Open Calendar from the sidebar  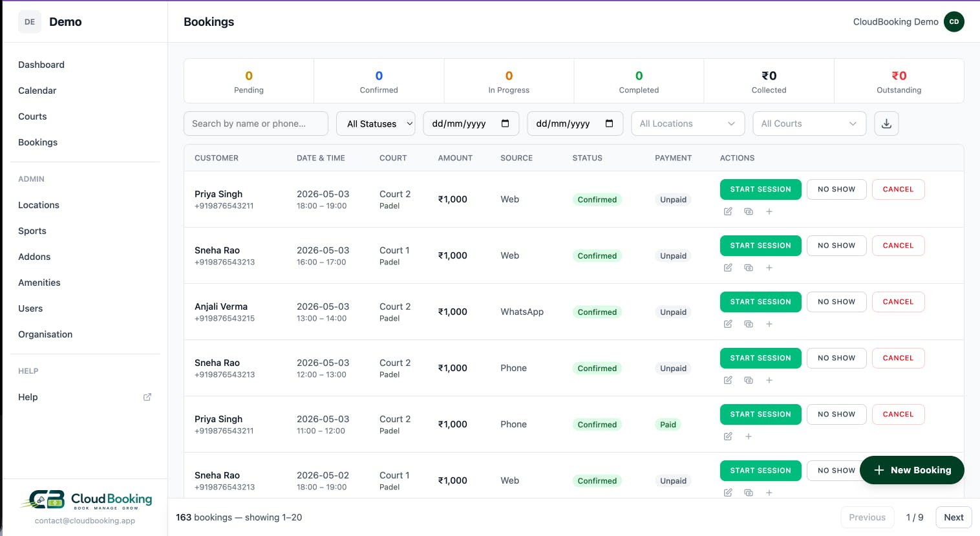37,91
